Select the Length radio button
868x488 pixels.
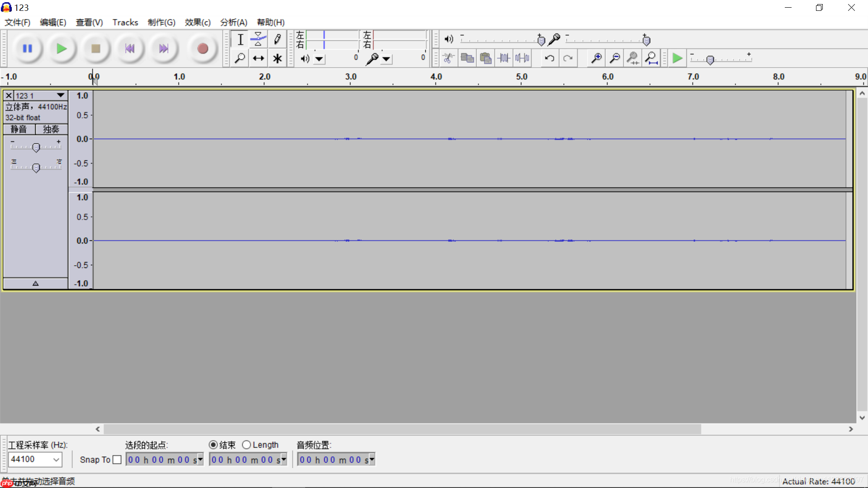[x=246, y=445]
